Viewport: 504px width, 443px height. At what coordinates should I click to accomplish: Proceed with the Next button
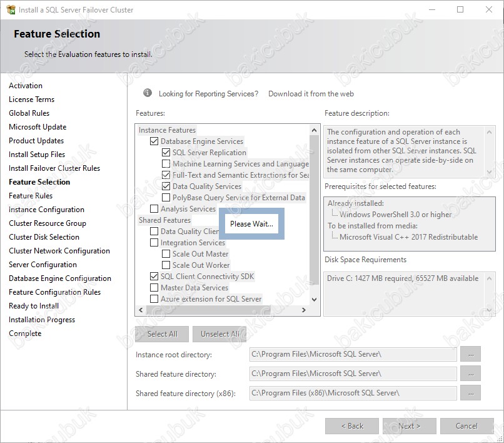tap(409, 426)
